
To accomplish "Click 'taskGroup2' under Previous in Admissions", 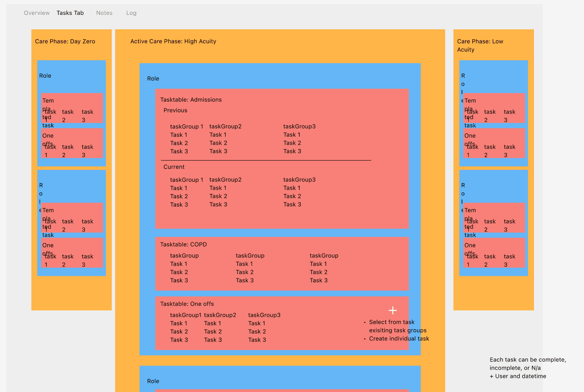I will point(226,126).
